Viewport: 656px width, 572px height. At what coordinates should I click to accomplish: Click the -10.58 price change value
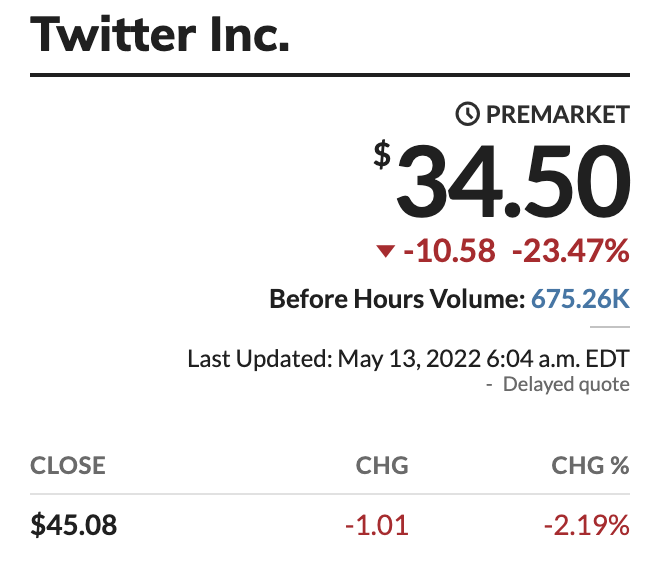point(449,251)
